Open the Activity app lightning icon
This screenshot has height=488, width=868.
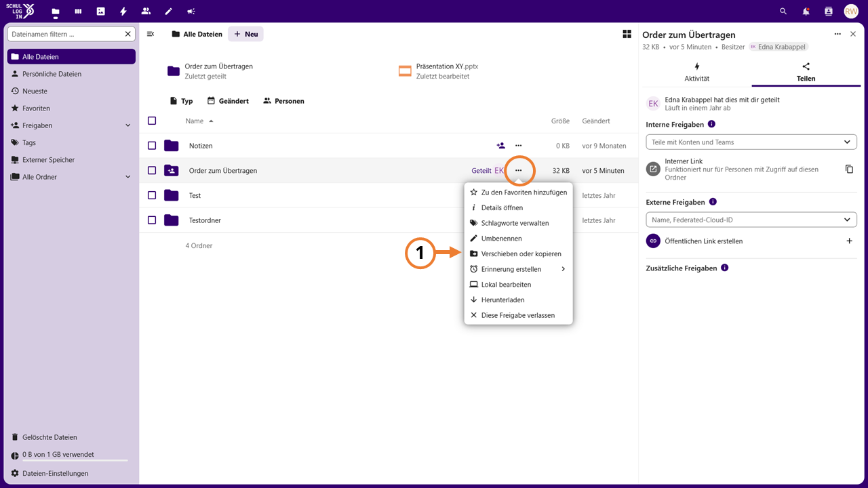(123, 12)
